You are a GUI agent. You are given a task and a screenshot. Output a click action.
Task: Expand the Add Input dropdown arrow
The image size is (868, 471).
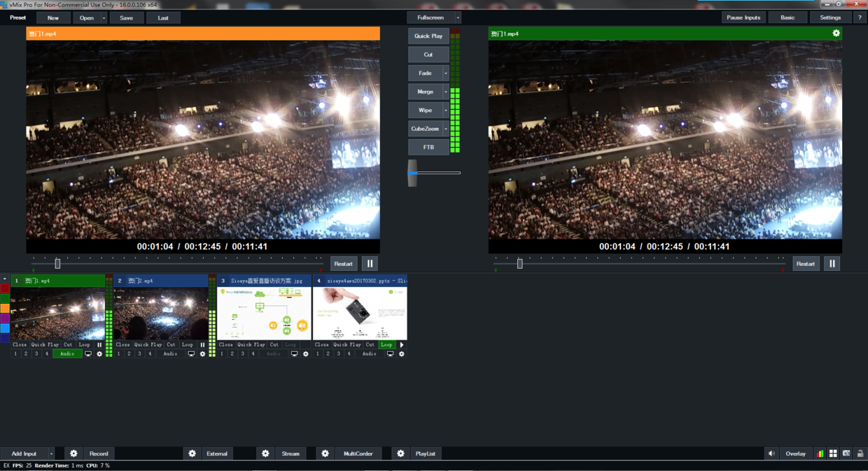click(50, 454)
